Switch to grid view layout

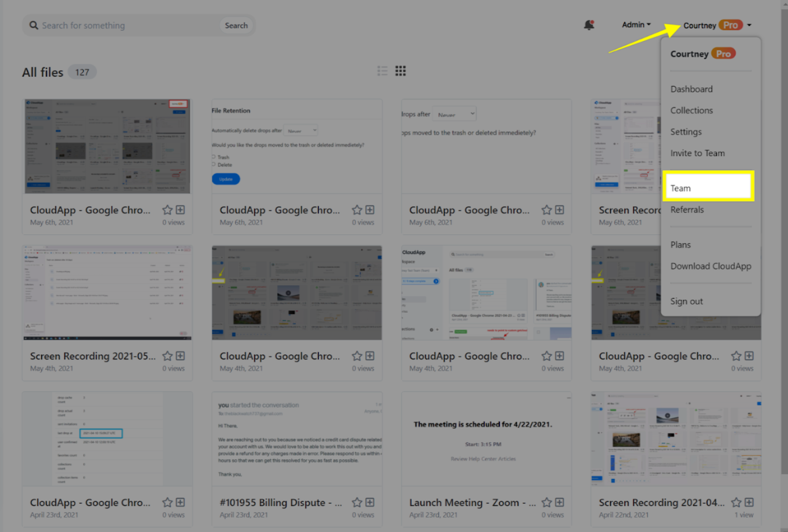401,71
